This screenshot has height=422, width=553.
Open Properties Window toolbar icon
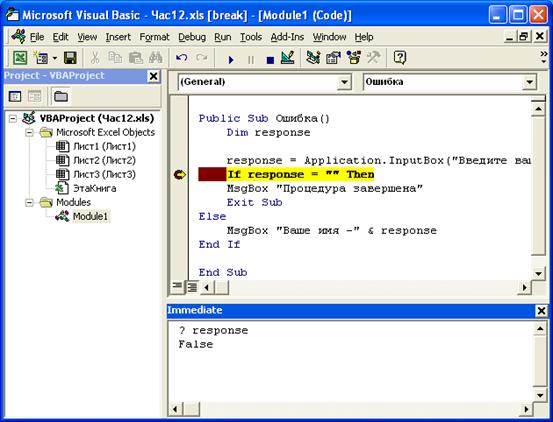333,58
